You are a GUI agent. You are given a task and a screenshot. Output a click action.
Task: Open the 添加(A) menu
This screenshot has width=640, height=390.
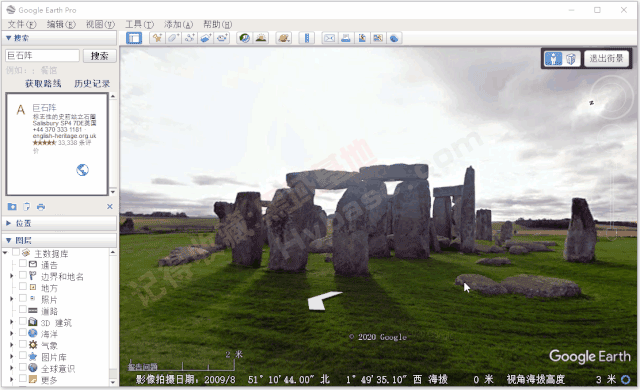(178, 24)
